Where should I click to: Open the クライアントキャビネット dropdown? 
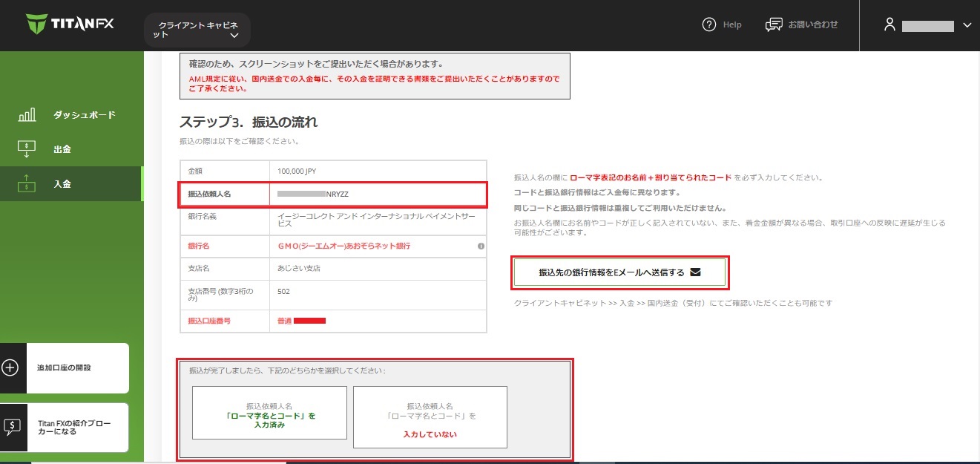(x=197, y=30)
